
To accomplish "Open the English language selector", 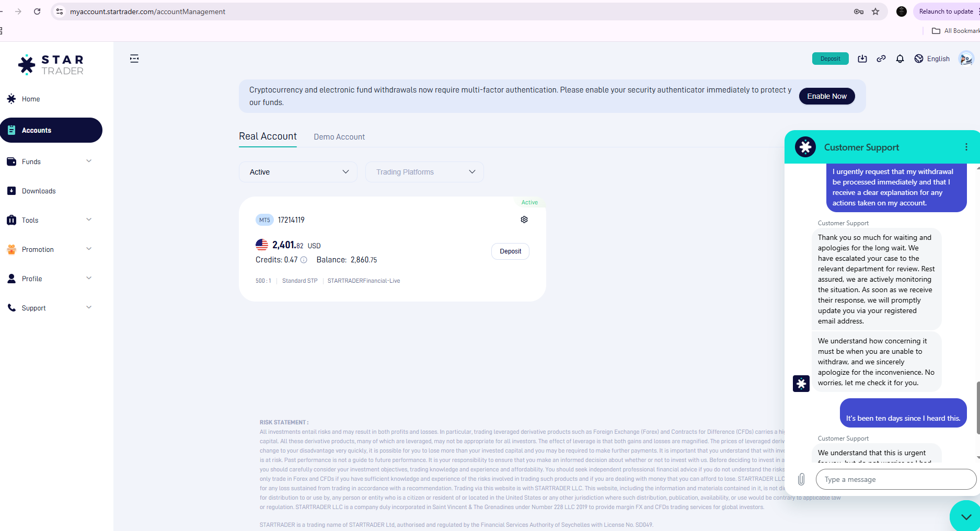I will pyautogui.click(x=932, y=59).
